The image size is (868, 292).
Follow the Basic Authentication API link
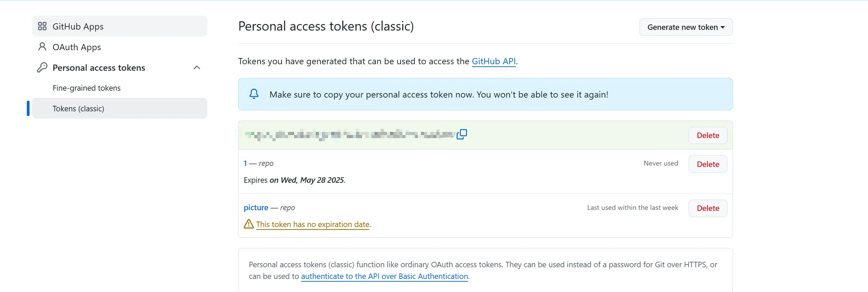point(385,276)
